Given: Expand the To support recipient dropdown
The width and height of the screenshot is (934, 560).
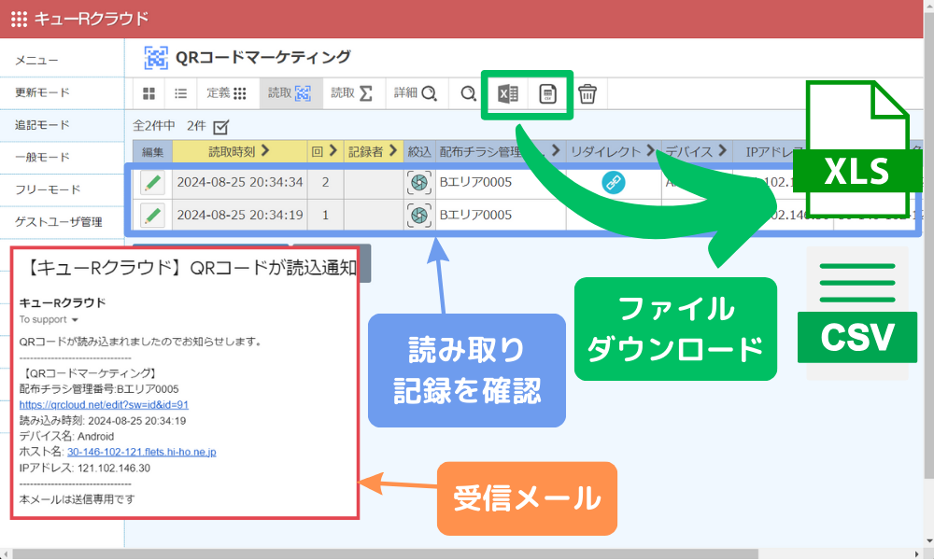Looking at the screenshot, I should [75, 320].
